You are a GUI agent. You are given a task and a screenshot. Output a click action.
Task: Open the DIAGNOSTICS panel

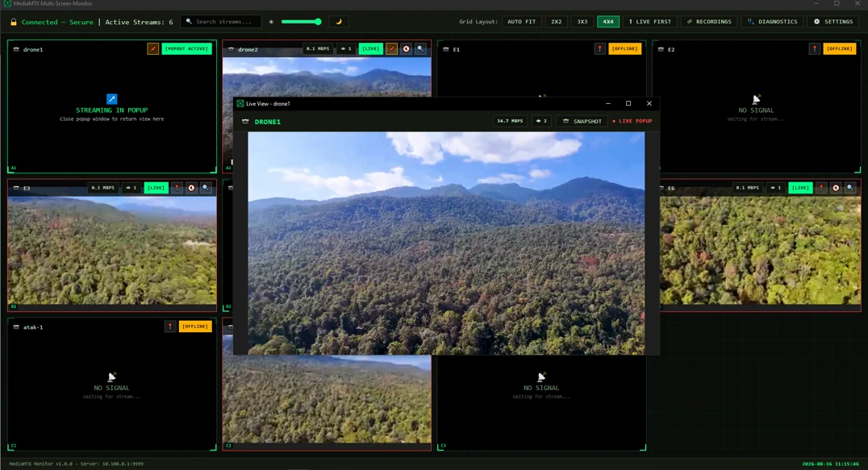pos(773,22)
